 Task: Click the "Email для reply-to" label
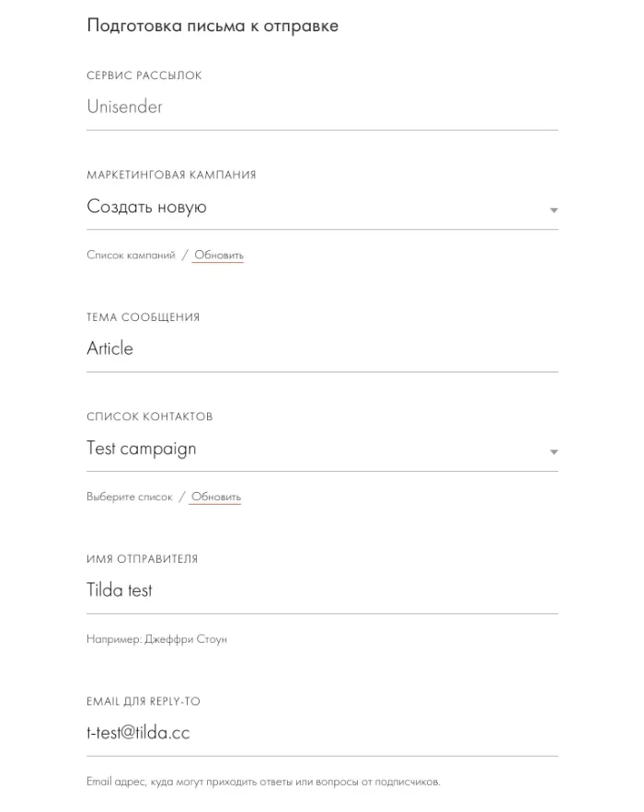pyautogui.click(x=143, y=702)
